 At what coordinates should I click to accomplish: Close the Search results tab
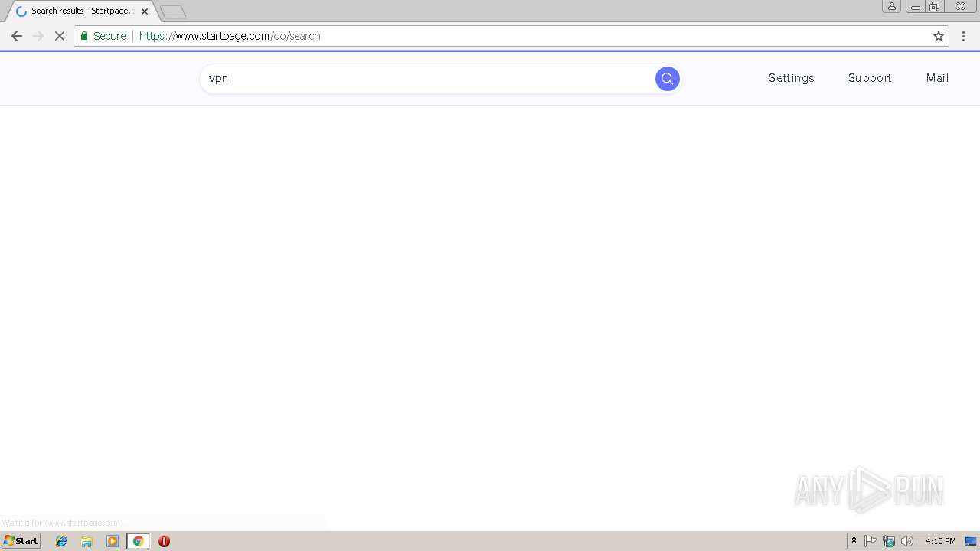[x=145, y=11]
